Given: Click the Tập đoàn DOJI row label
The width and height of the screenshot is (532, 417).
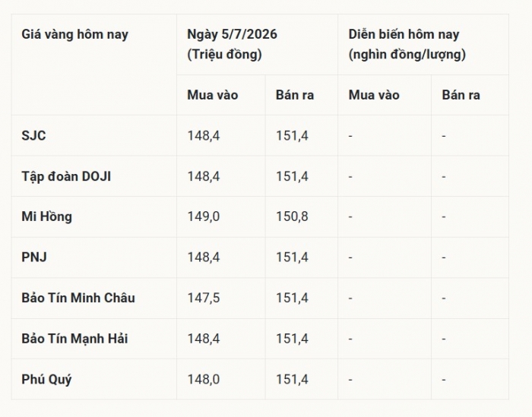Looking at the screenshot, I should (x=66, y=176).
